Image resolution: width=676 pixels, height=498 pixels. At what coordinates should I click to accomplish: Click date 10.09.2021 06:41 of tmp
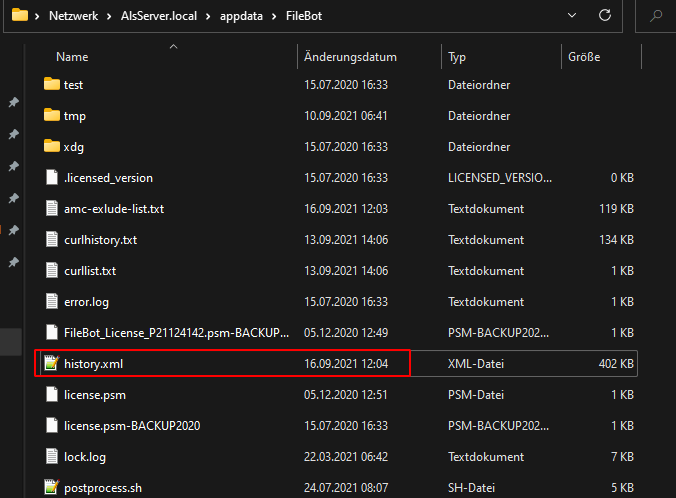point(346,116)
